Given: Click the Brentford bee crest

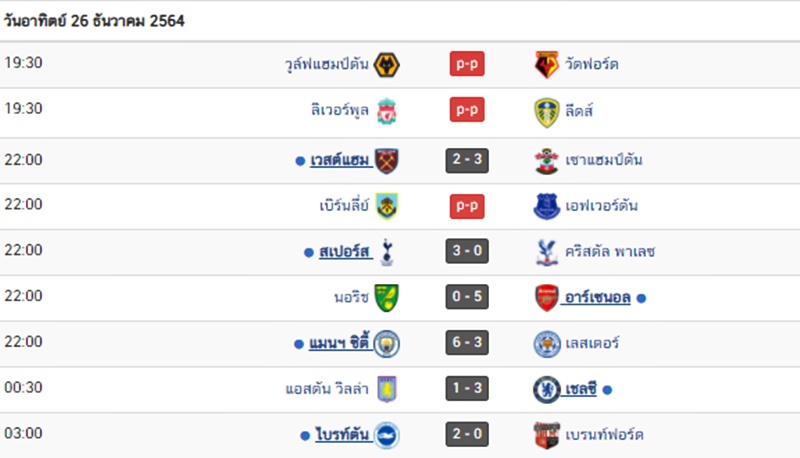Looking at the screenshot, I should [546, 435].
